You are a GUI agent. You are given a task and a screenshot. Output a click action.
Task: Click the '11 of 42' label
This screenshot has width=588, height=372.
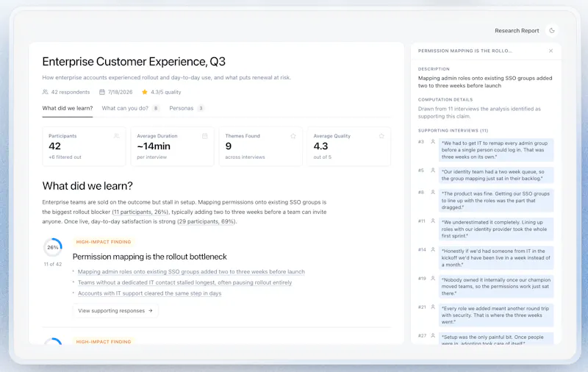[53, 265]
